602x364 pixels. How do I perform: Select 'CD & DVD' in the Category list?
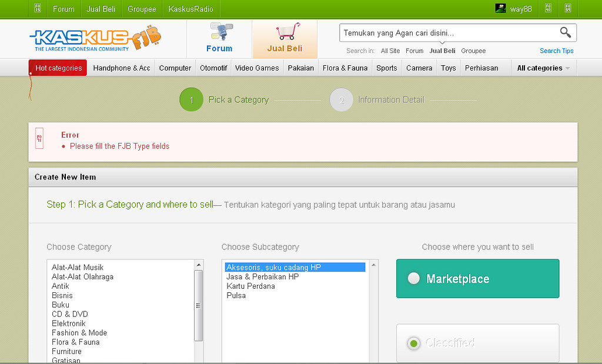(70, 314)
